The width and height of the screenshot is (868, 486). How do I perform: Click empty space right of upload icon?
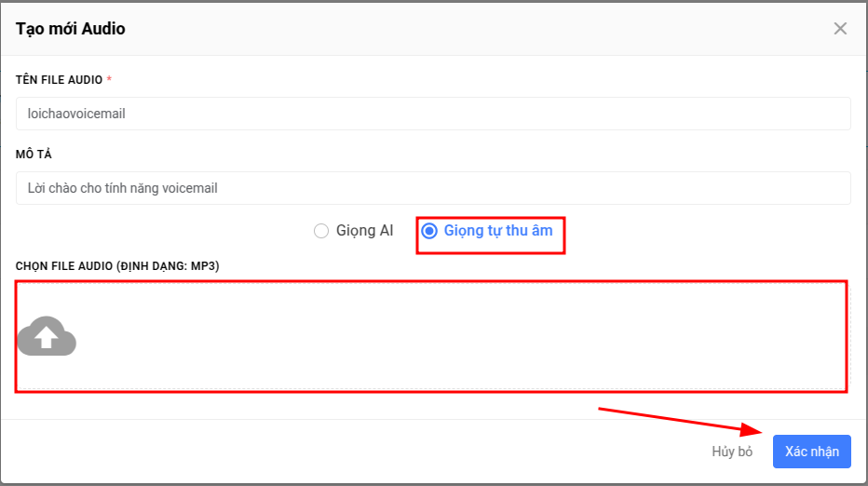(x=459, y=336)
